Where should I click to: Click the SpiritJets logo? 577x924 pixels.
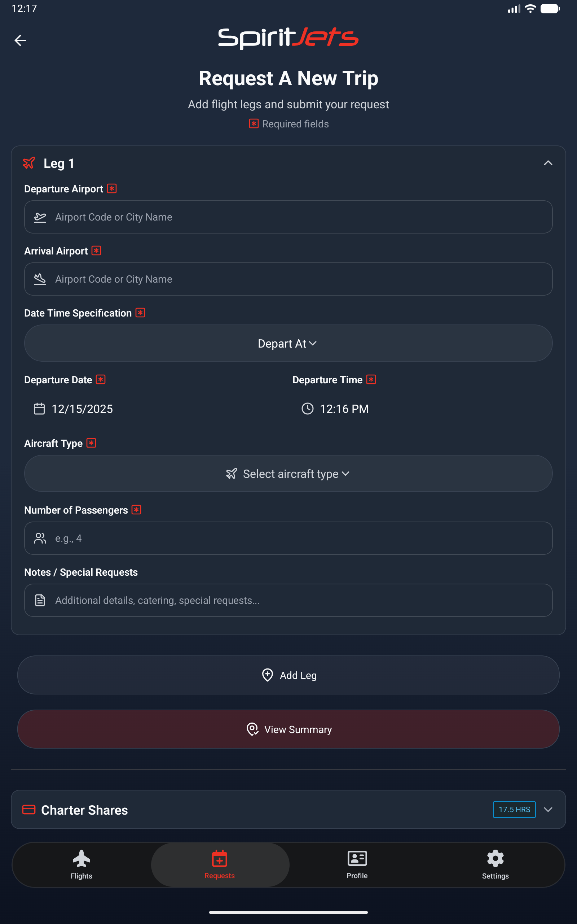tap(288, 38)
